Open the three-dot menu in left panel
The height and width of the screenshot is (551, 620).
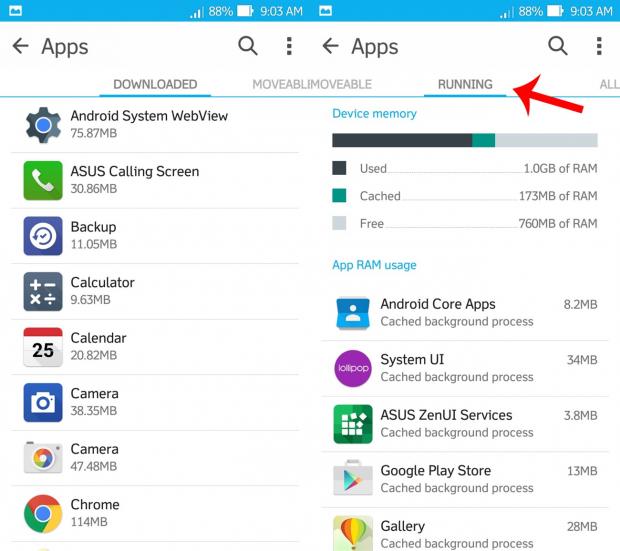coord(289,46)
